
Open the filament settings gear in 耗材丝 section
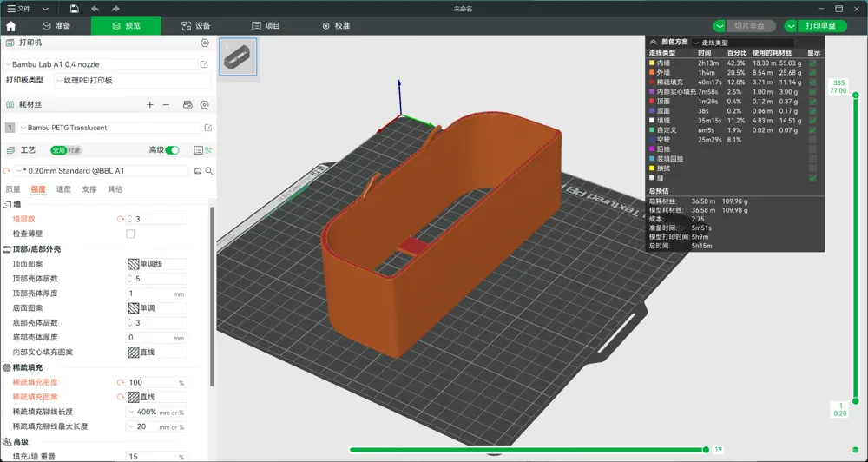pos(205,105)
